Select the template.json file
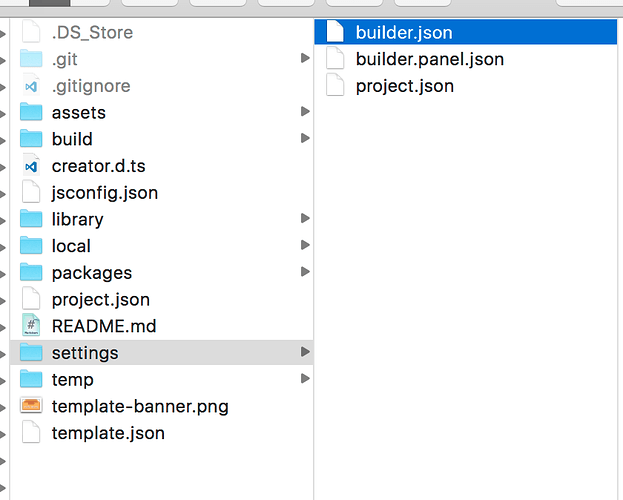 (x=108, y=433)
